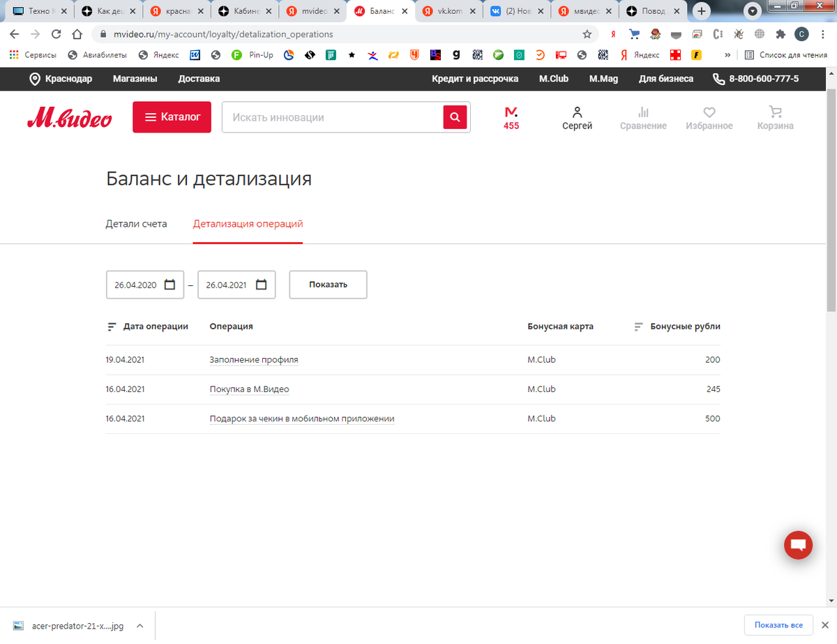The image size is (837, 644).
Task: Open Доставка in top bar
Action: click(199, 79)
